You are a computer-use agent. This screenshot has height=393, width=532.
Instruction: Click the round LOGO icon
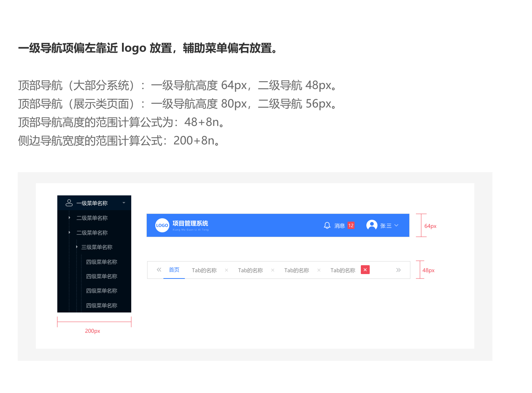[162, 225]
